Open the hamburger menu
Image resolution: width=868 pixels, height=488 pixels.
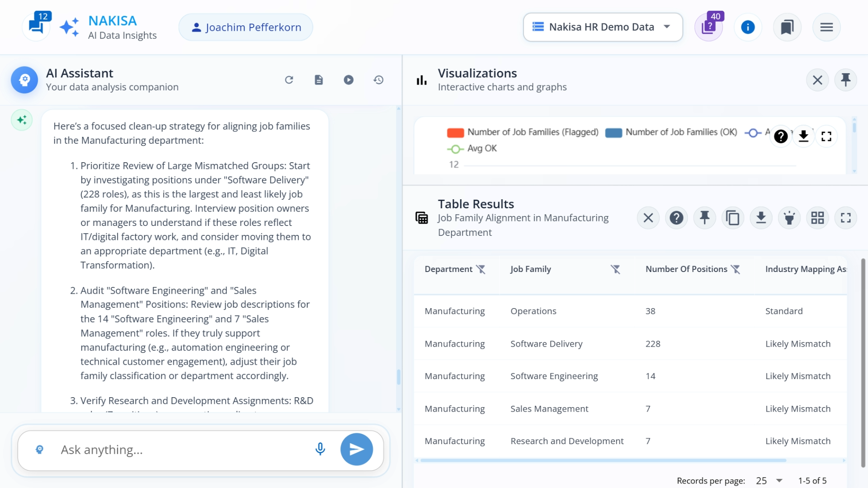tap(826, 27)
